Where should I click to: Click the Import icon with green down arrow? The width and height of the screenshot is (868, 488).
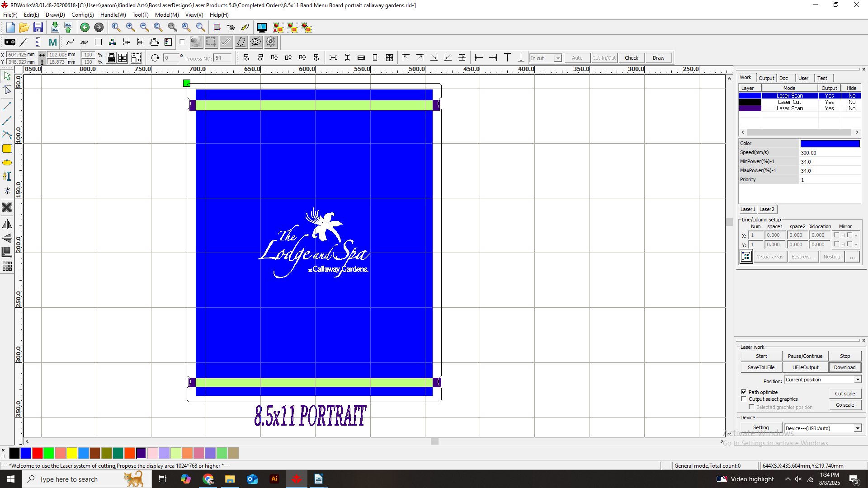coord(55,28)
